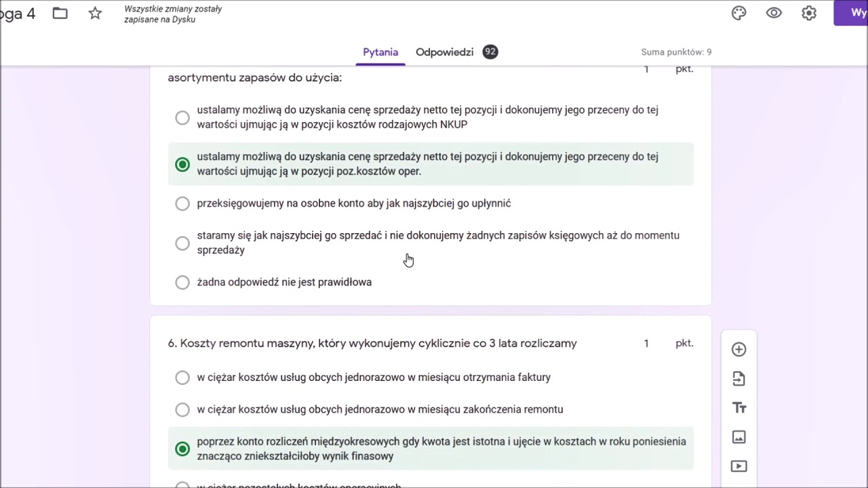Switch to the Odpowiedzi tab
Viewport: 868px width, 488px height.
click(444, 52)
